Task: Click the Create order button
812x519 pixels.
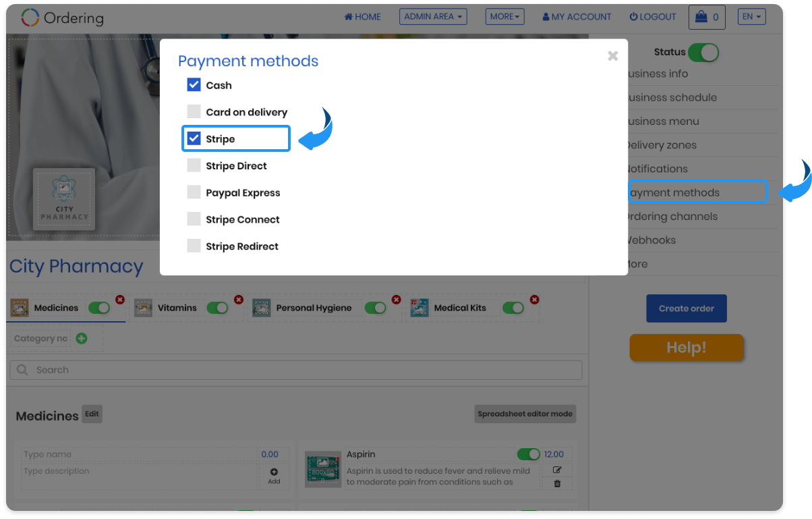Action: tap(687, 308)
